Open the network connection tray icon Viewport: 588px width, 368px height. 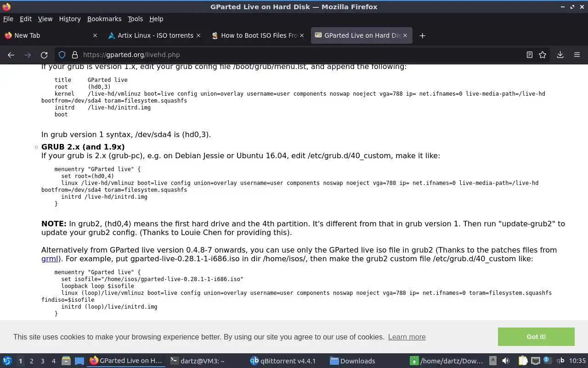coord(535,361)
